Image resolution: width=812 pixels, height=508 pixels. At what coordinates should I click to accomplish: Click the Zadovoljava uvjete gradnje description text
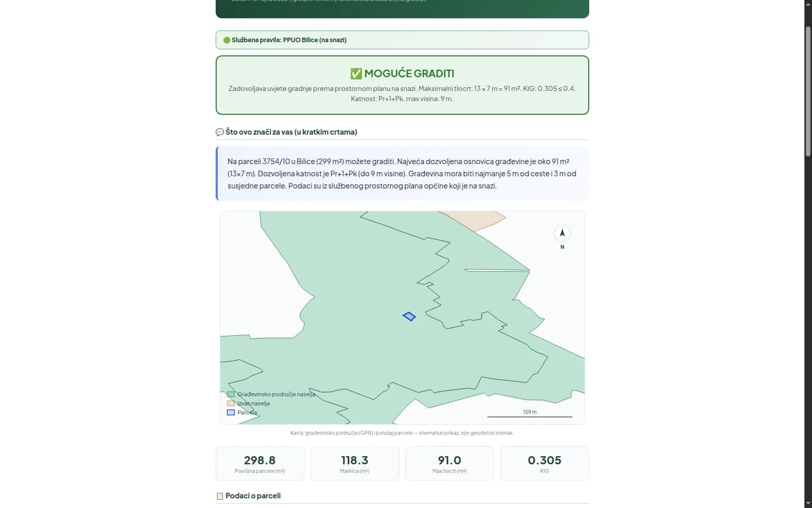402,93
